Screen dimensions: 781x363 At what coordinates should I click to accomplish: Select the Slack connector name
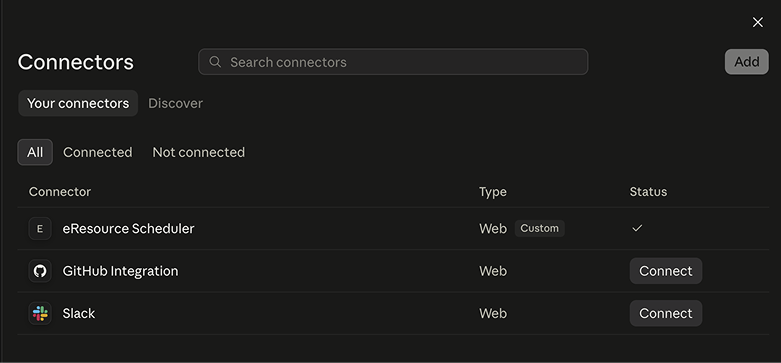coord(79,313)
